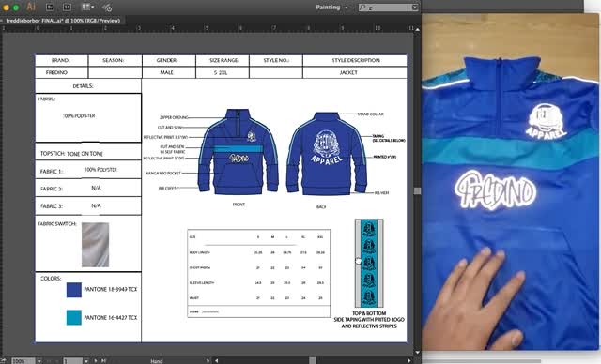The image size is (601, 364).
Task: Click the dark blue Pantone 18-3949 swatch
Action: 73,290
